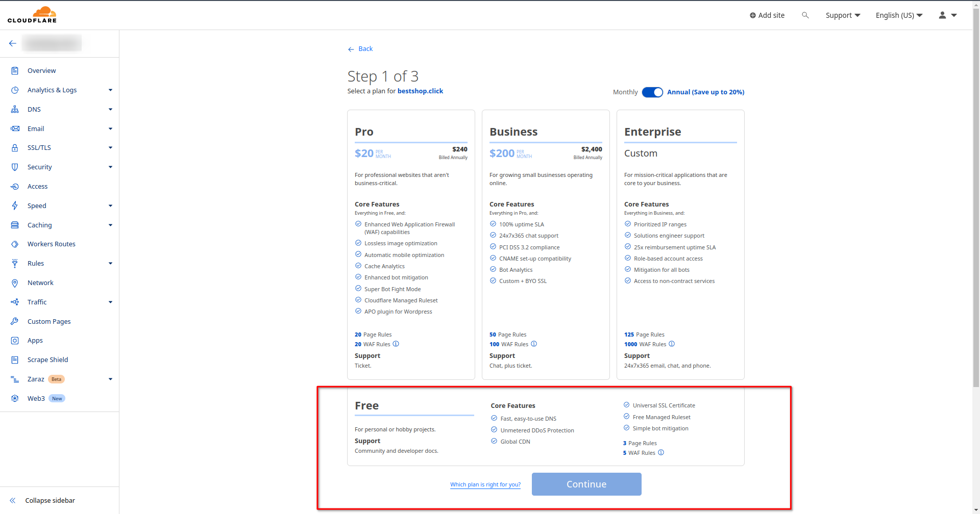Expand DNS submenu arrow

click(110, 110)
